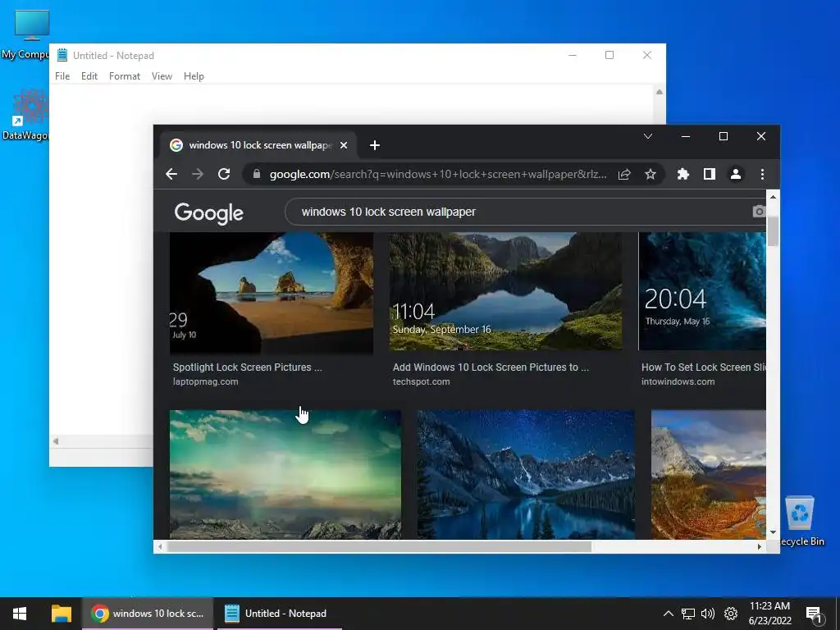The width and height of the screenshot is (840, 630).
Task: Go back in Chrome browser
Action: [x=171, y=174]
